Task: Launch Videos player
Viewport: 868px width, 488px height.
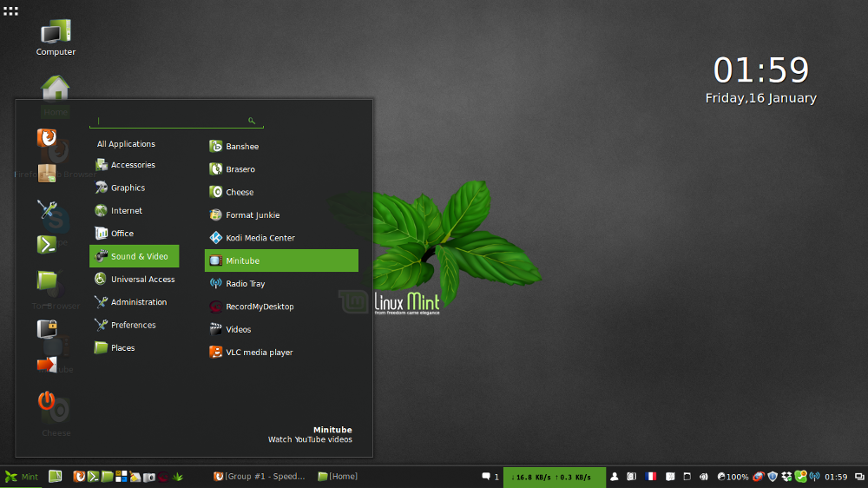Action: tap(281, 329)
